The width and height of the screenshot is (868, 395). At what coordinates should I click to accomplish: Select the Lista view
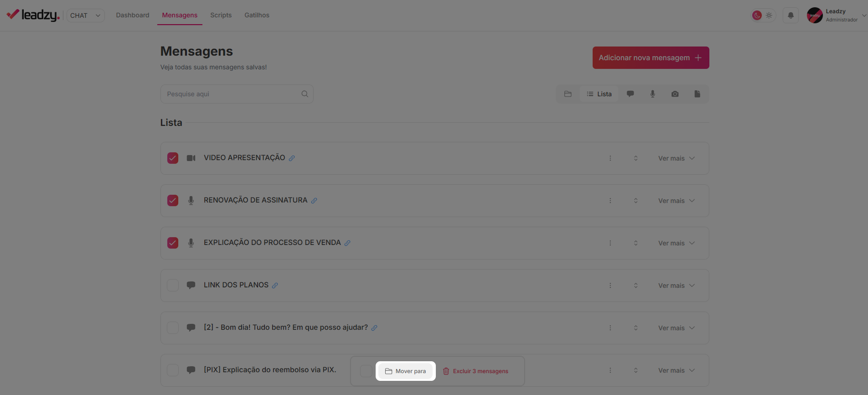599,94
